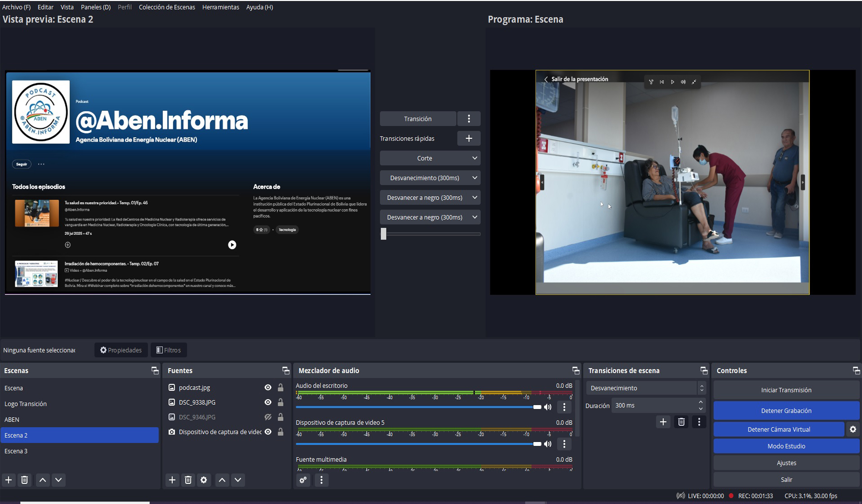Screen dimensions: 862x504
Task: Open Audio del escritorio three-dot options
Action: pos(564,407)
